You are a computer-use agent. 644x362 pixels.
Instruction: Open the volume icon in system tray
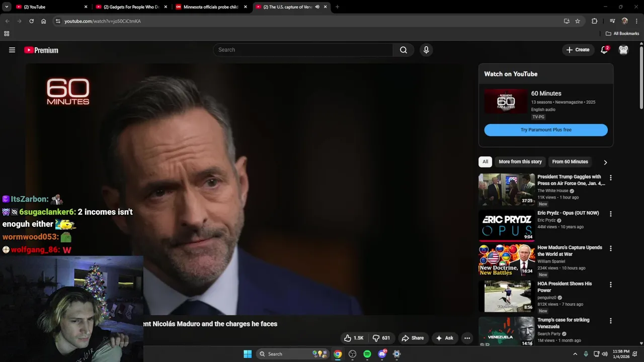[606, 354]
